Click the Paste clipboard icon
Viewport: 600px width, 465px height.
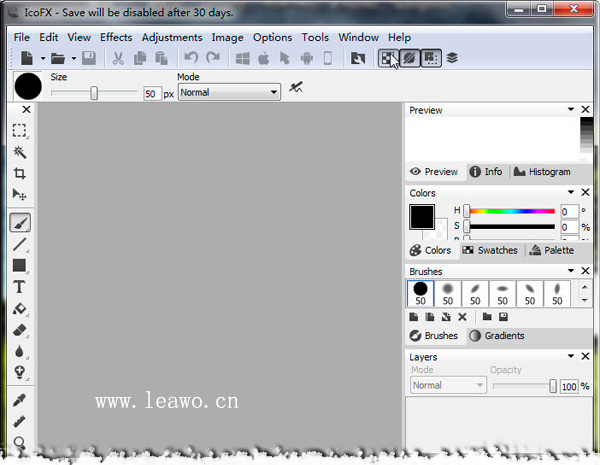[161, 58]
